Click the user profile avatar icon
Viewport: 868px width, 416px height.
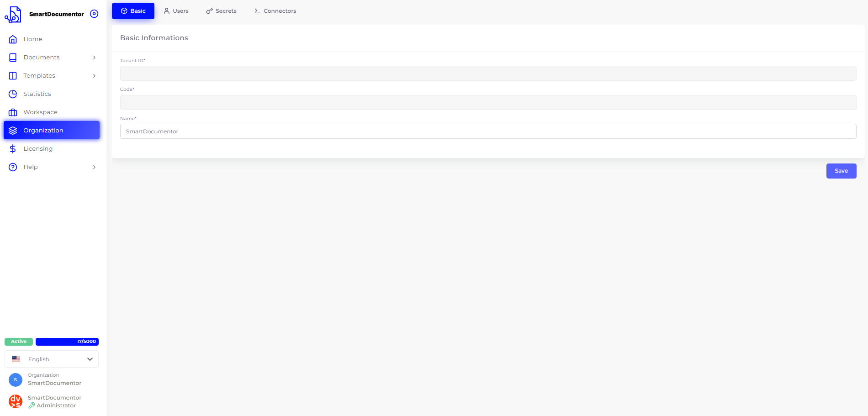coord(16,401)
